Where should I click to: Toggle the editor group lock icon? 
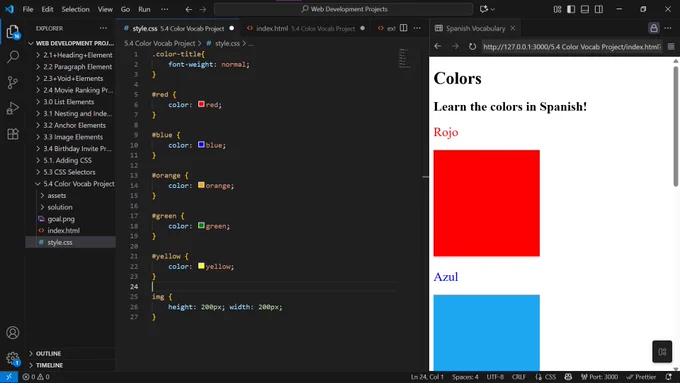point(654,28)
